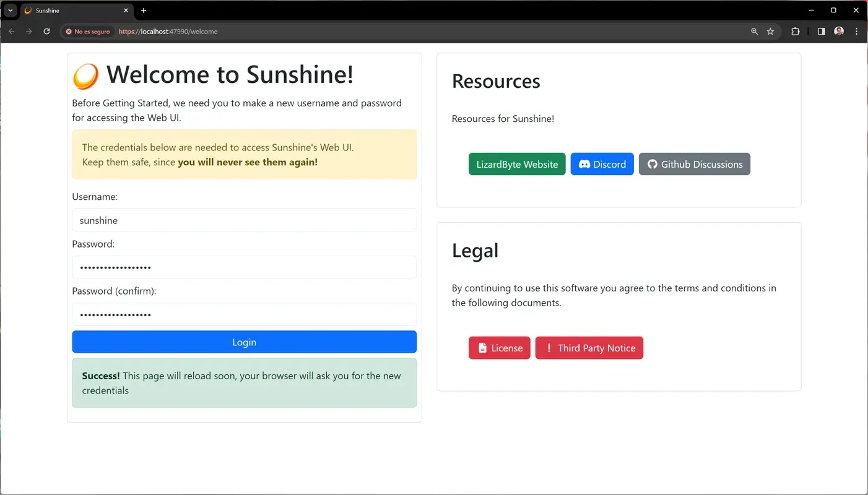Reload the page with the refresh icon
This screenshot has height=495, width=868.
(46, 31)
